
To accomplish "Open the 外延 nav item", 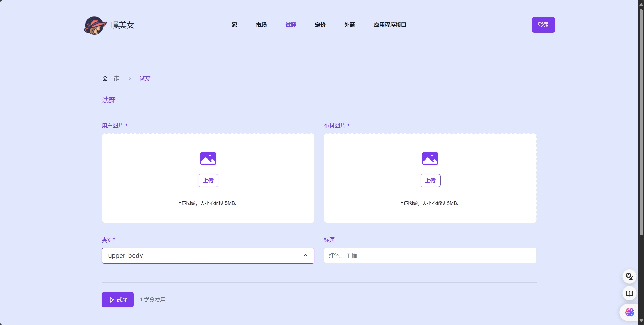I will 350,25.
